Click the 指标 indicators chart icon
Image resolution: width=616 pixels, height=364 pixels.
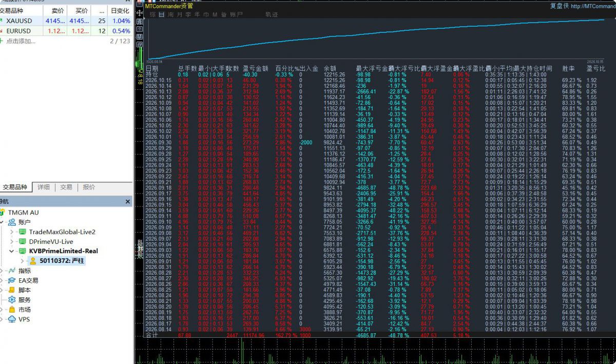click(12, 271)
